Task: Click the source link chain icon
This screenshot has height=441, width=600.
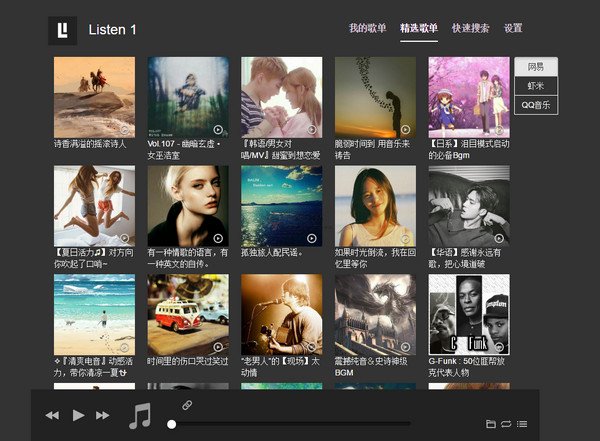Action: [187, 405]
